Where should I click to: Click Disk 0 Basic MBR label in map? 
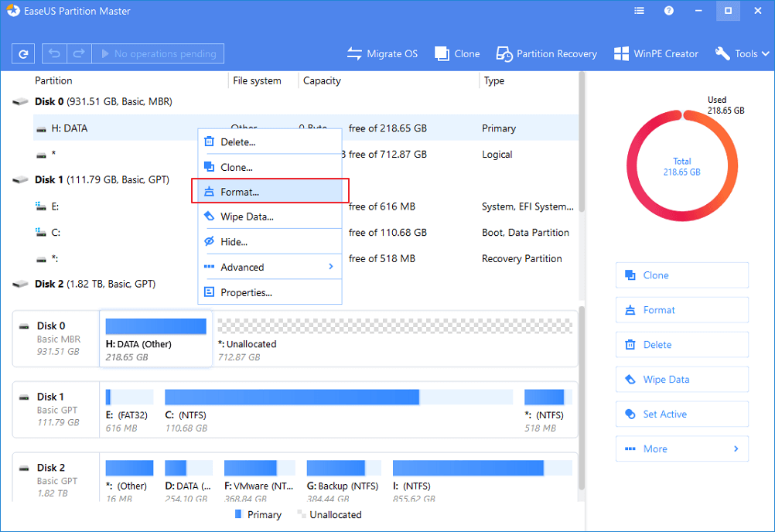(56, 339)
